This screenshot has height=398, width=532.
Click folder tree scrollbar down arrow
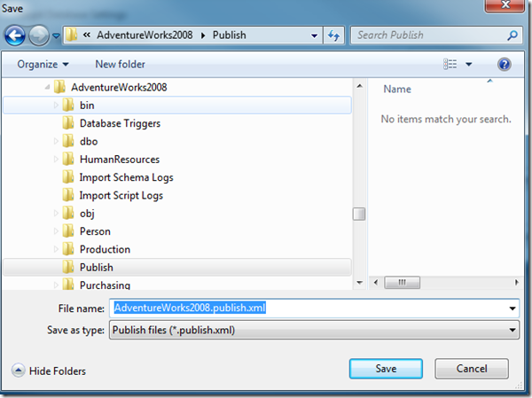359,282
